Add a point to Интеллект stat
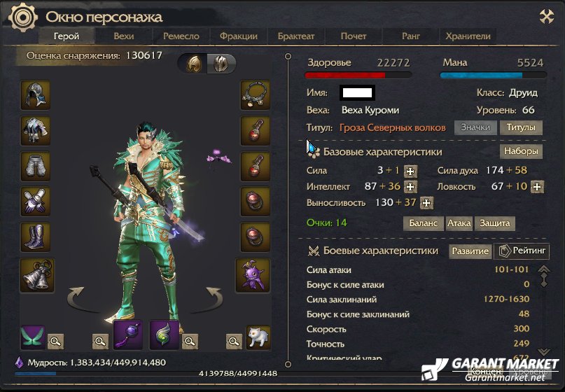This screenshot has height=392, width=565. pyautogui.click(x=410, y=187)
